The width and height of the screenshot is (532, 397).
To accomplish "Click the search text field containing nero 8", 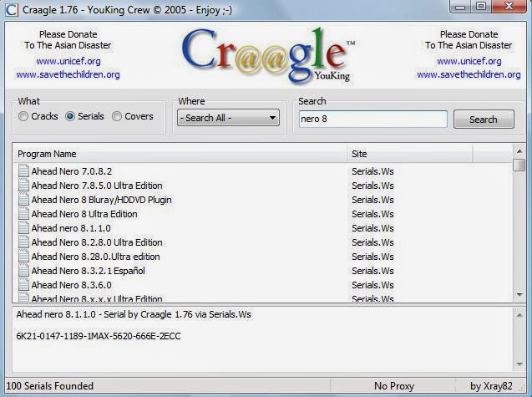I will [x=372, y=119].
